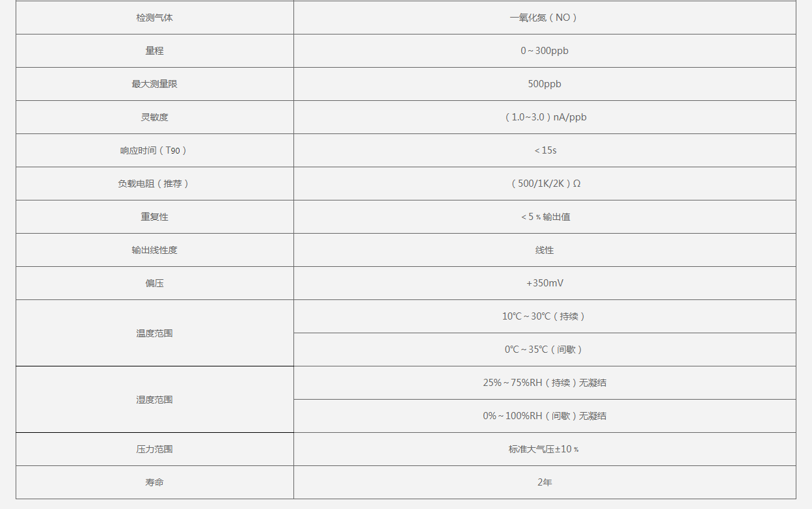Select the 一氧化氮（NO）value cell

[544, 18]
